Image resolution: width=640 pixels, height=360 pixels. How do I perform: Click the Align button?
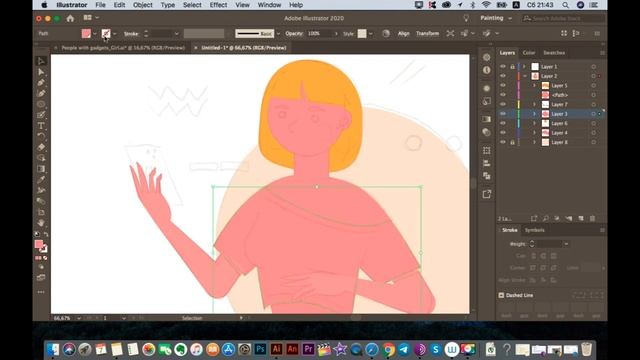coord(404,33)
